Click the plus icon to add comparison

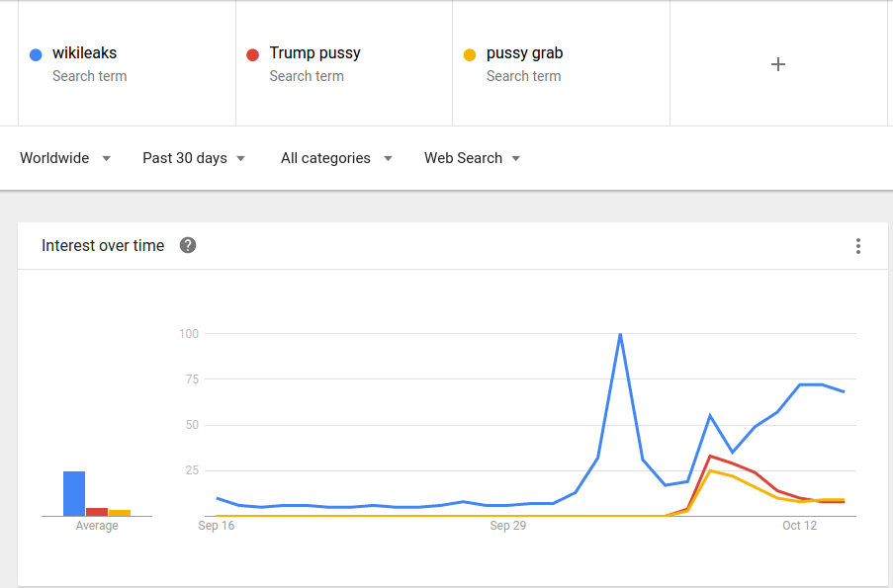(778, 64)
